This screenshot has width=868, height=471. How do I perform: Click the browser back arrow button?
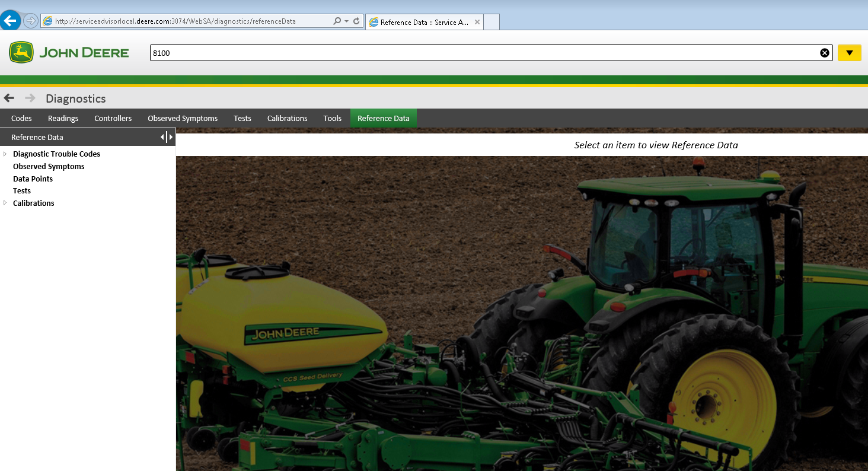(x=10, y=21)
